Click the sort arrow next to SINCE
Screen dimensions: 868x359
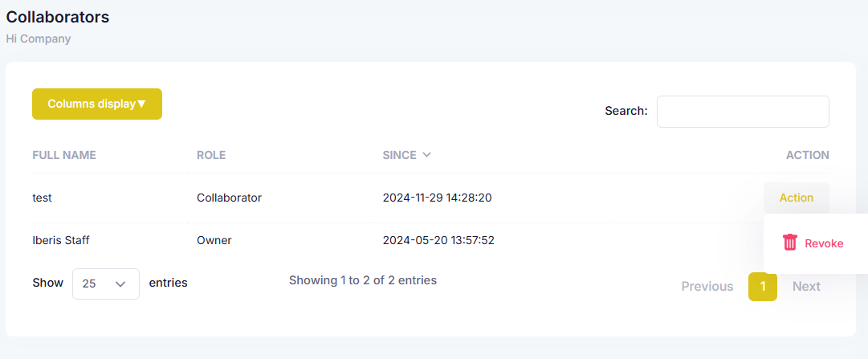point(426,155)
